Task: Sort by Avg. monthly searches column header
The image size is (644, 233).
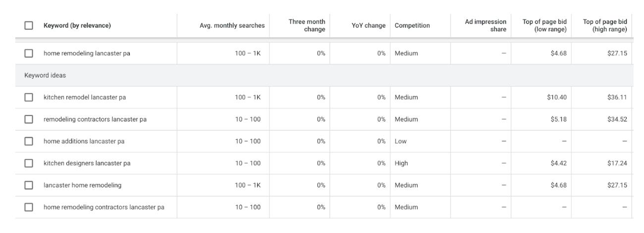Action: pos(231,26)
